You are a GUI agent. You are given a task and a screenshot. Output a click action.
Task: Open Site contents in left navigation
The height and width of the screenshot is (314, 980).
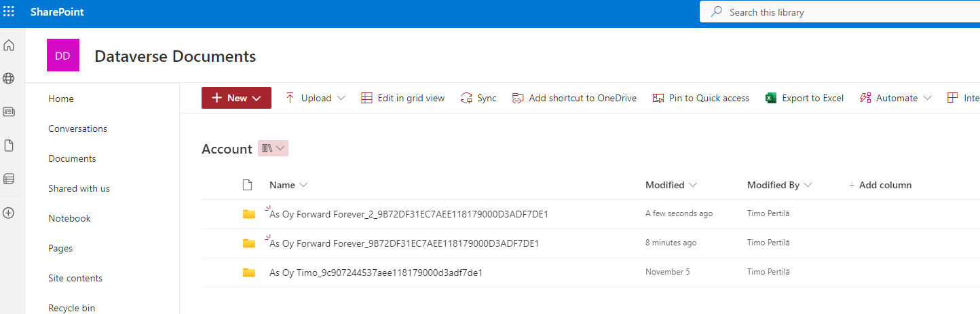click(x=75, y=278)
